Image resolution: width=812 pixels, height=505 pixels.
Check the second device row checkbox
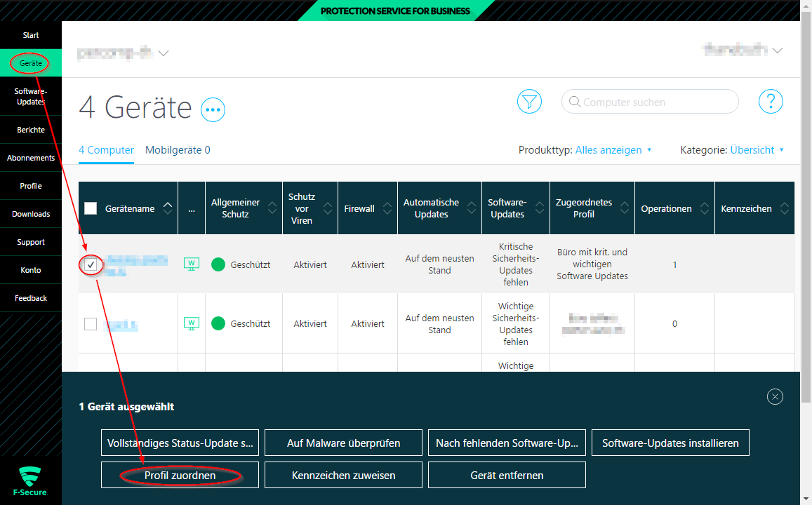tap(91, 324)
